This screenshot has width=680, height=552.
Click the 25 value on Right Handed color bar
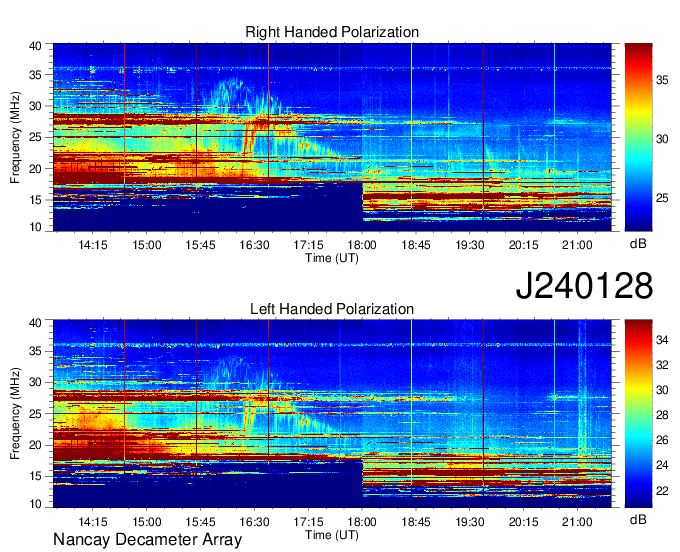pyautogui.click(x=662, y=198)
